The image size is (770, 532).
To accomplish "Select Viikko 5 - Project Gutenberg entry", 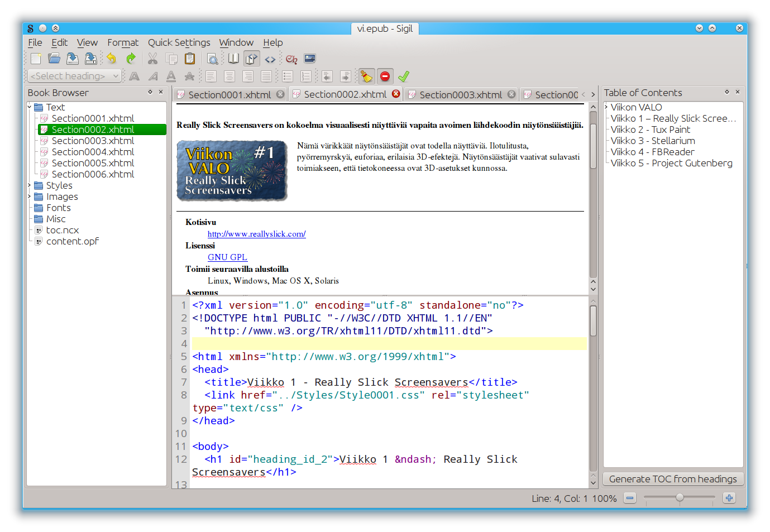I will [671, 162].
